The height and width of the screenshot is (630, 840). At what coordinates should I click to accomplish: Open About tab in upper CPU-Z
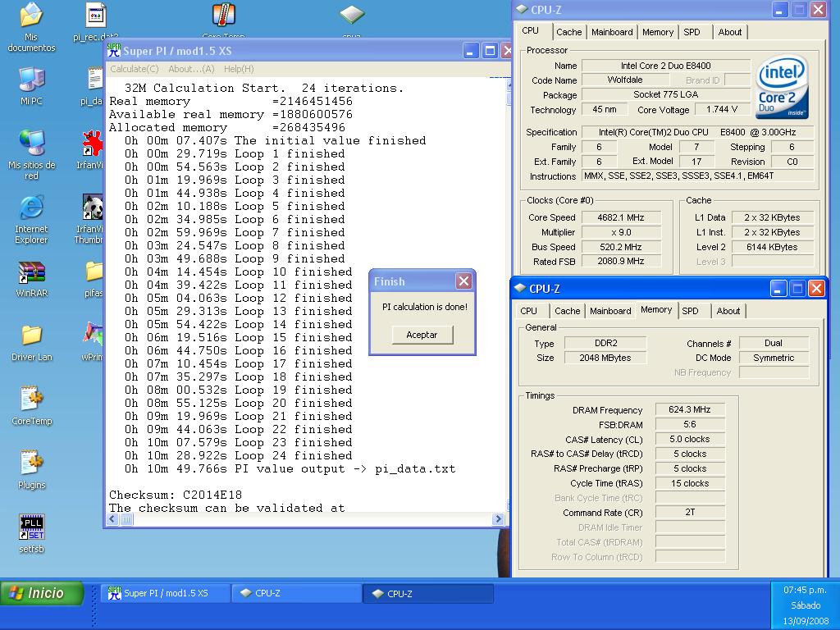[729, 32]
